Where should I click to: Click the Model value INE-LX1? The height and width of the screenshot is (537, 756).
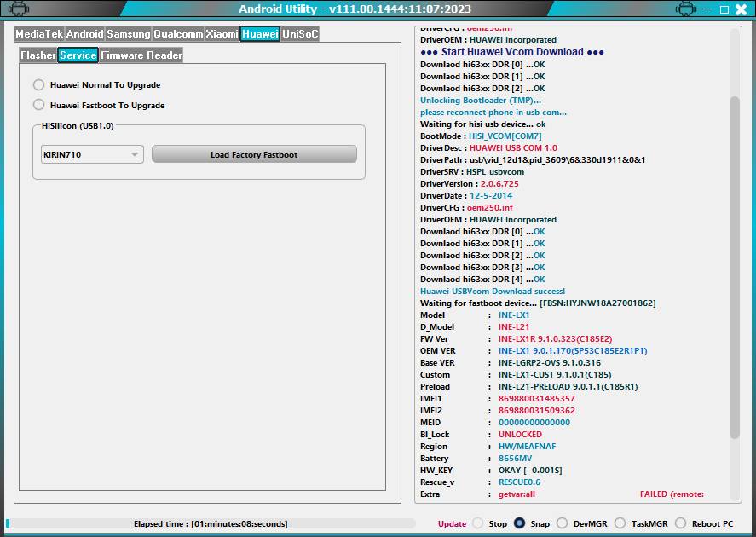tap(514, 315)
